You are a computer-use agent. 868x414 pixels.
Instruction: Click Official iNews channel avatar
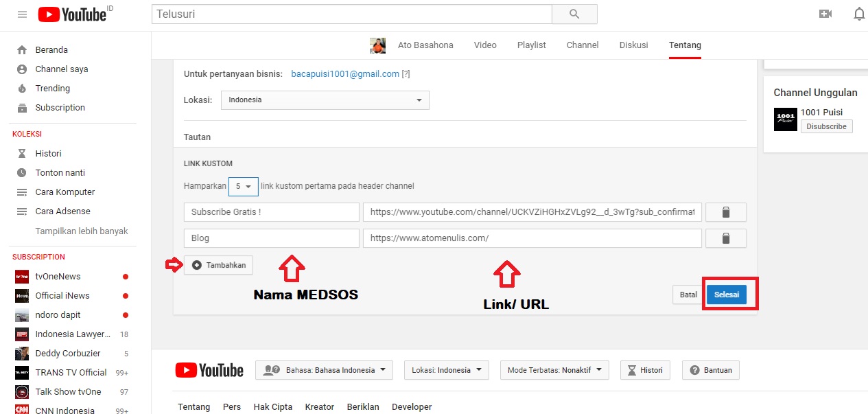pyautogui.click(x=22, y=296)
